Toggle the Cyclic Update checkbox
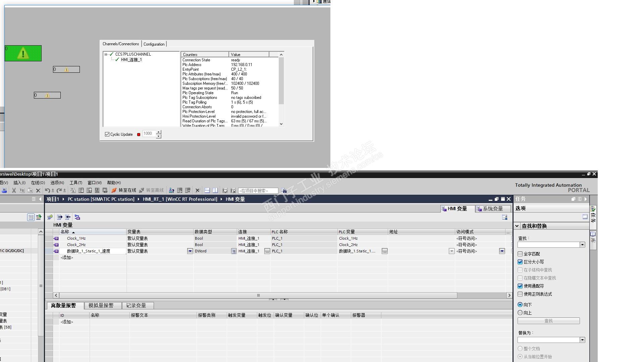Viewport: 644px width, 362px height. click(x=107, y=134)
